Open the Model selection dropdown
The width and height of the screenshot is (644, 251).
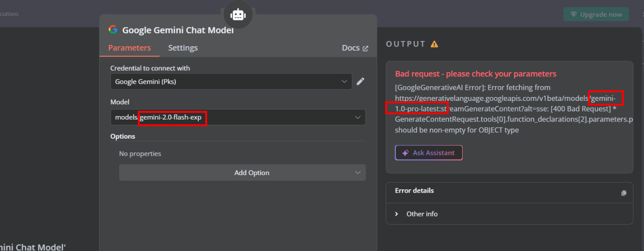238,117
